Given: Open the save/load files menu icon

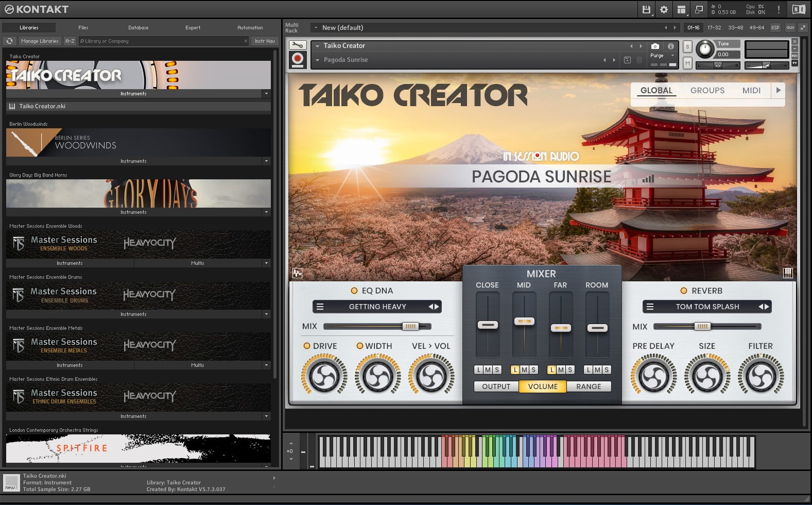Looking at the screenshot, I should pyautogui.click(x=646, y=9).
